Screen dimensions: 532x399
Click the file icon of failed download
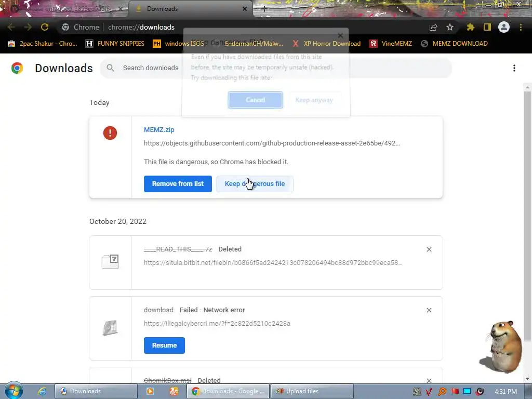110,328
